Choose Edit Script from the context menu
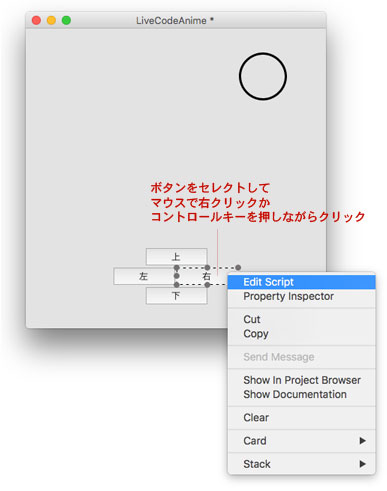The image size is (387, 491). (x=301, y=282)
